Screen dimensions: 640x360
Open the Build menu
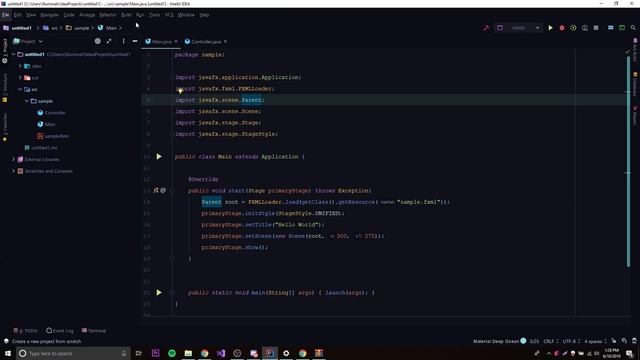(x=126, y=15)
